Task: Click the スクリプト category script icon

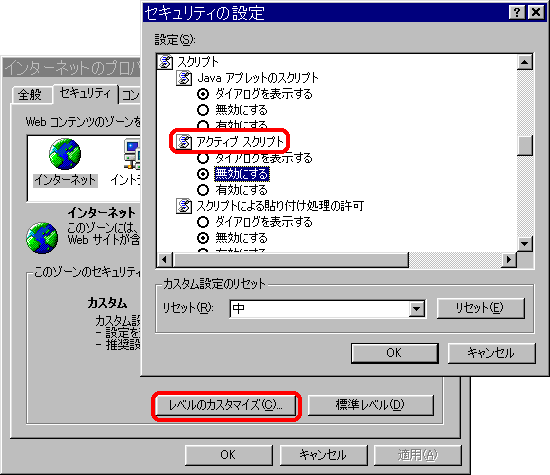Action: [165, 62]
